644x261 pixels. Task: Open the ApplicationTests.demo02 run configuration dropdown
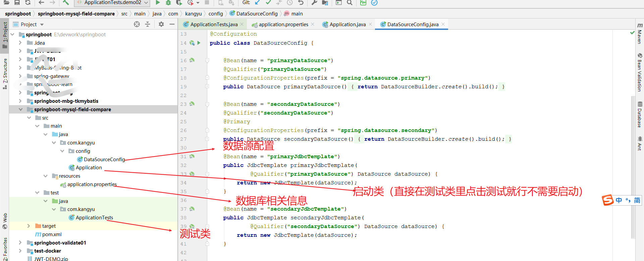(x=112, y=3)
